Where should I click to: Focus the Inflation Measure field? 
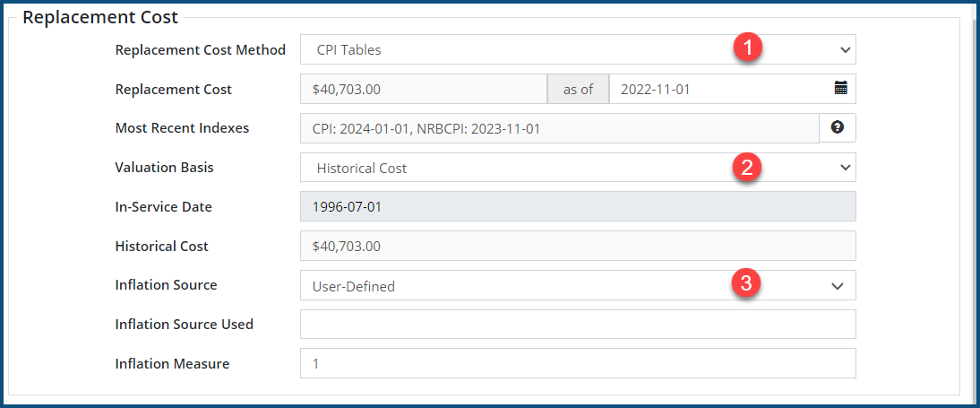[578, 364]
